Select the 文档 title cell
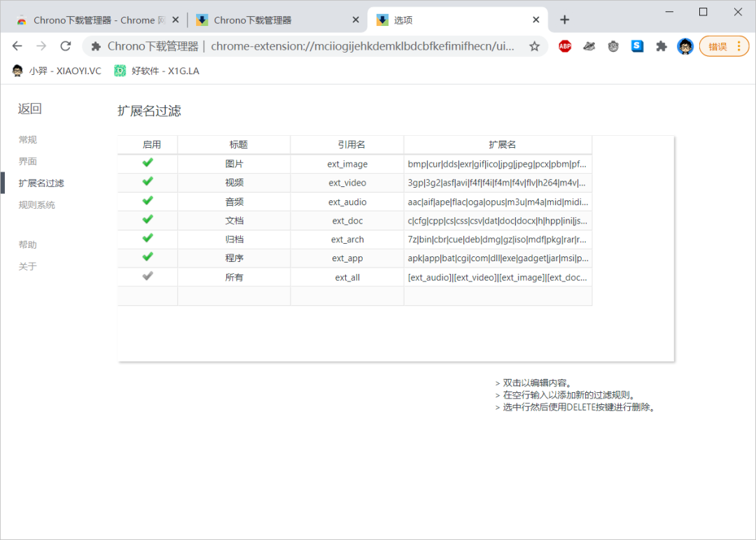Image resolution: width=756 pixels, height=540 pixels. [234, 221]
